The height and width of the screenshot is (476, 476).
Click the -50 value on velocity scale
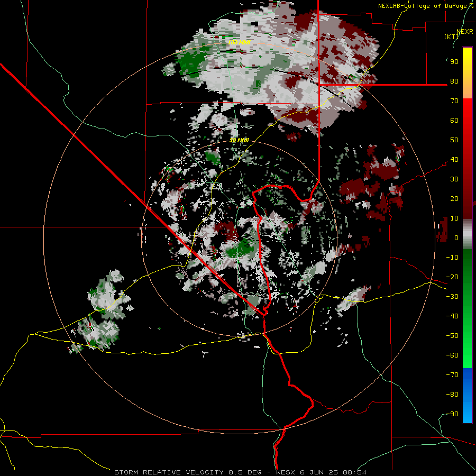[x=452, y=336]
